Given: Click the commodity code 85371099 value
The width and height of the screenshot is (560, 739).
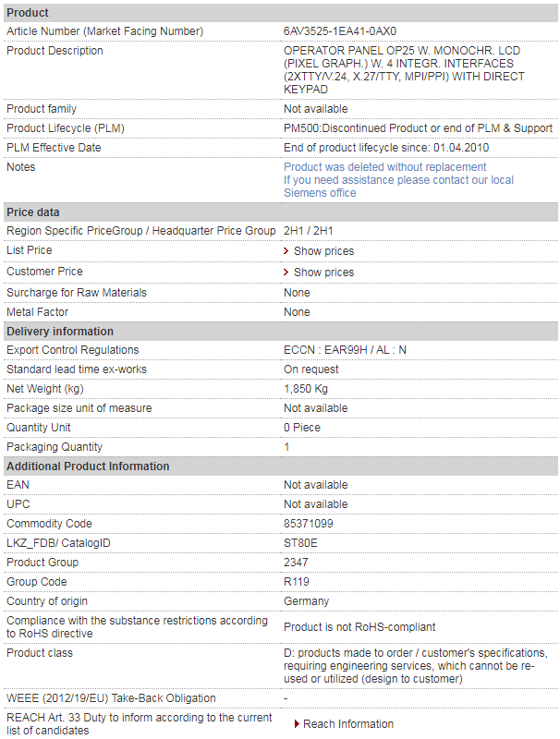Looking at the screenshot, I should (309, 524).
